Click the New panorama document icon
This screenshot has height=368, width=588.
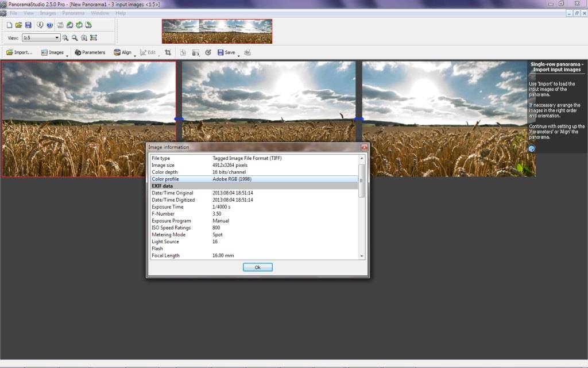pyautogui.click(x=10, y=25)
